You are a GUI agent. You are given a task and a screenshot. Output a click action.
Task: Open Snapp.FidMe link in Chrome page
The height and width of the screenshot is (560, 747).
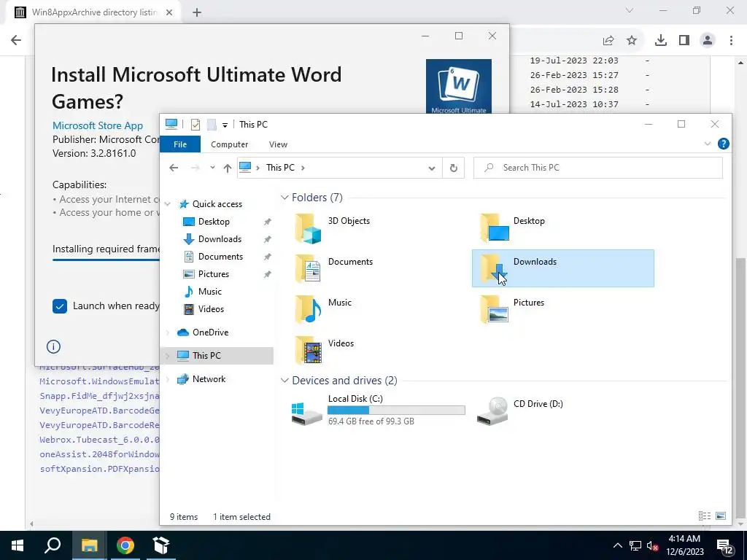[x=99, y=396]
